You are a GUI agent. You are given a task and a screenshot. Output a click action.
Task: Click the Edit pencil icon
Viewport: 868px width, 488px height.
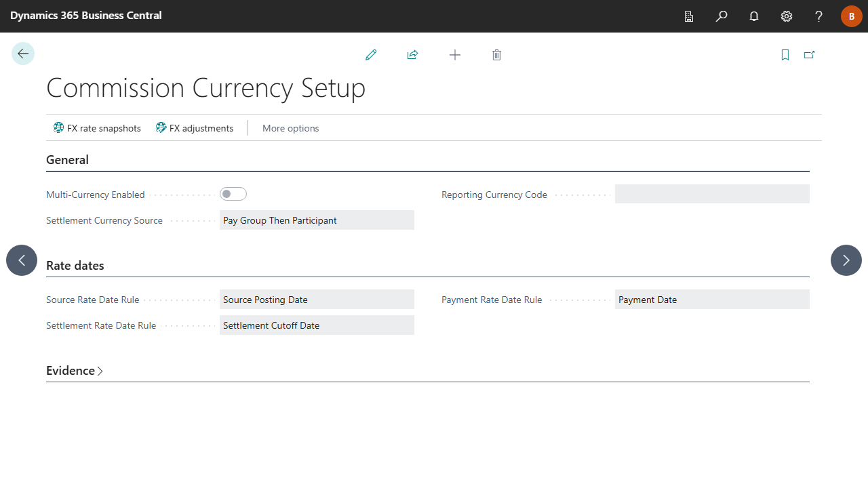371,55
